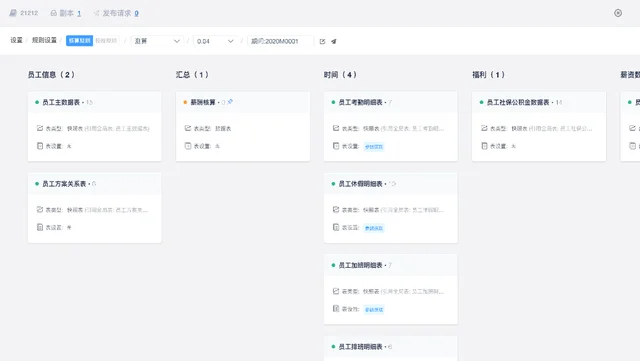Open the first dropdown after the rule toggle
Screen dimensions: 640x361
pos(157,41)
